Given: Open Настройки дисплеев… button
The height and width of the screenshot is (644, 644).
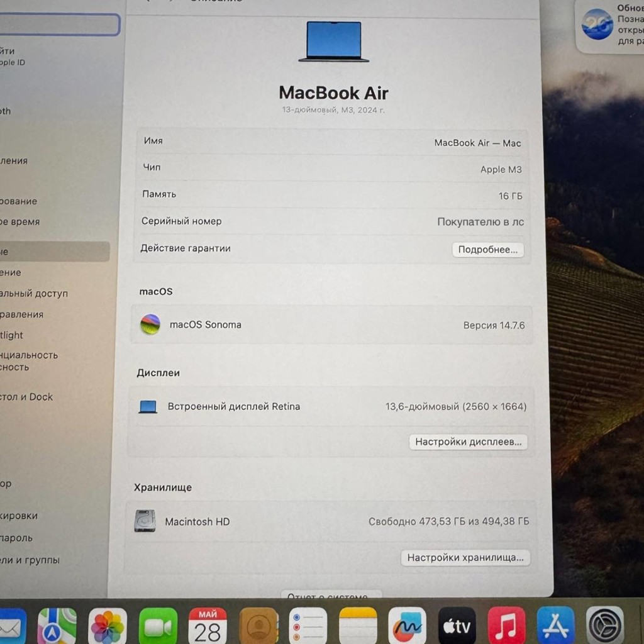Looking at the screenshot, I should click(468, 442).
